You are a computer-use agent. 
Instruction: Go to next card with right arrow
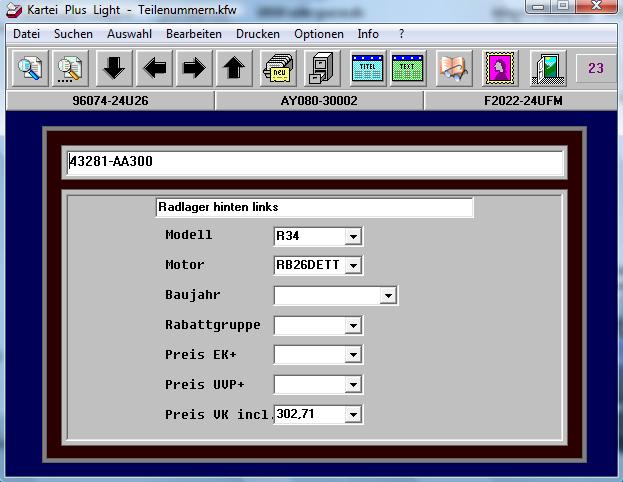coord(194,69)
